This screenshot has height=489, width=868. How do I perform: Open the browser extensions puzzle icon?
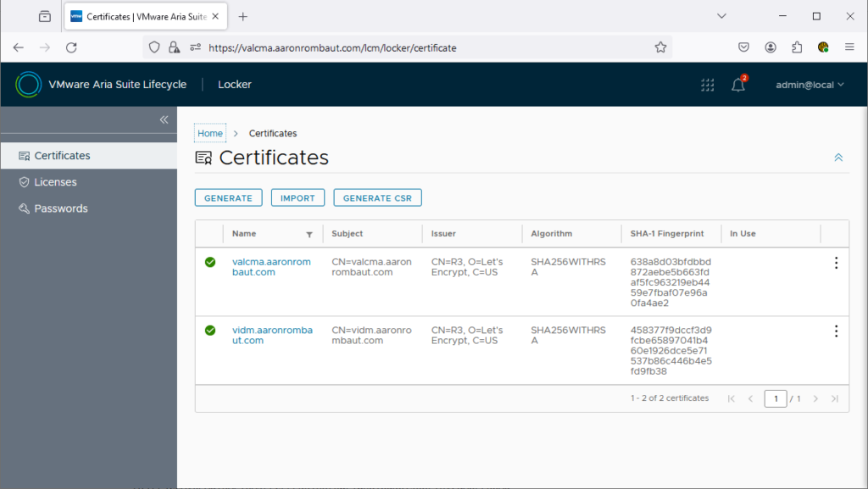(x=797, y=47)
